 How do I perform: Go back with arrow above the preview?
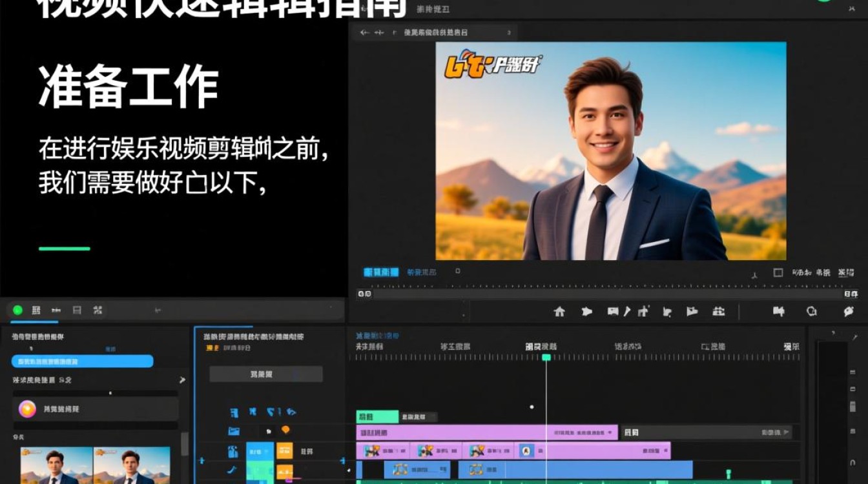point(366,32)
